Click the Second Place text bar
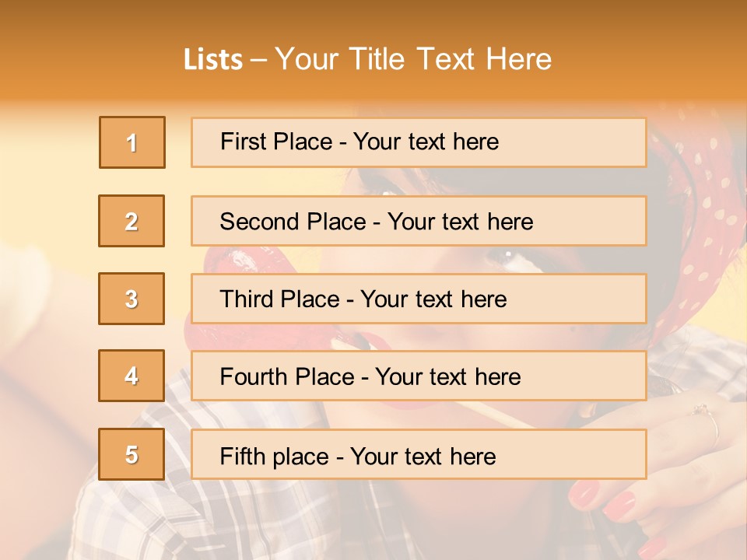 tap(419, 221)
